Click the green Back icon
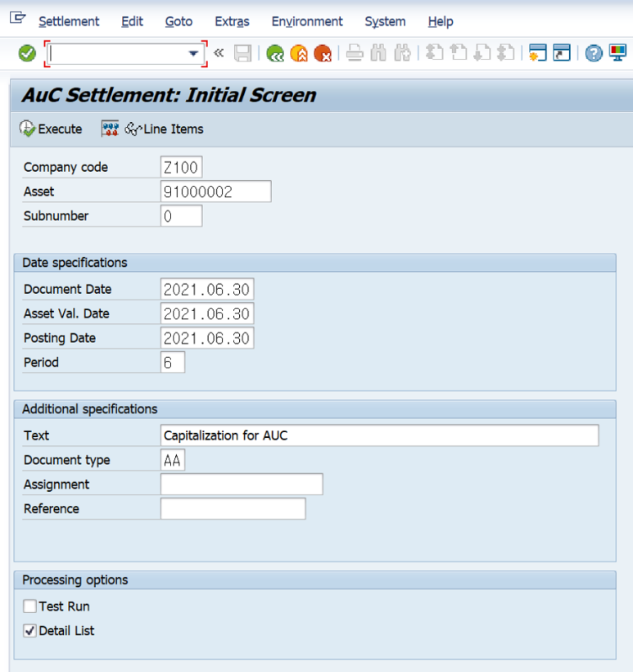The width and height of the screenshot is (633, 672). pos(275,53)
